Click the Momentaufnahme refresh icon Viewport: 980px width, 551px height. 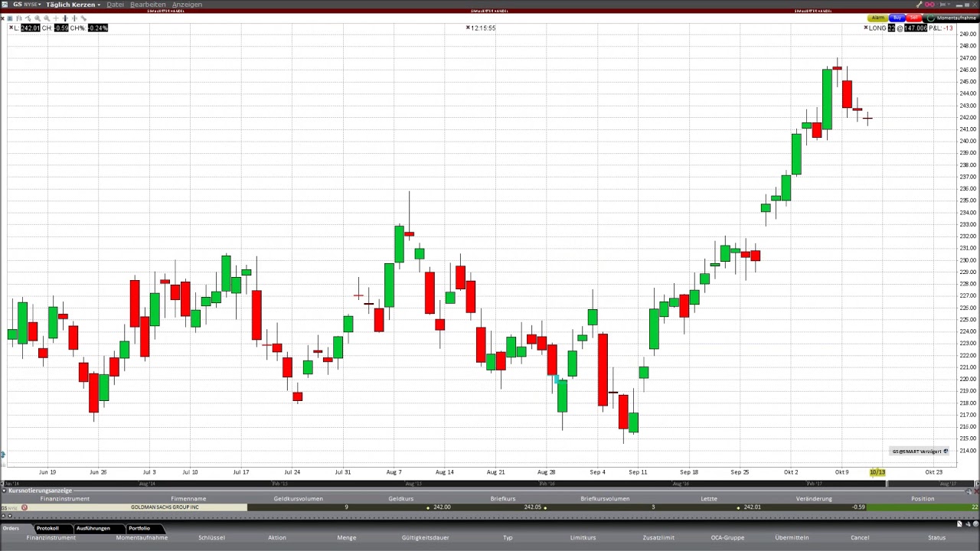931,18
